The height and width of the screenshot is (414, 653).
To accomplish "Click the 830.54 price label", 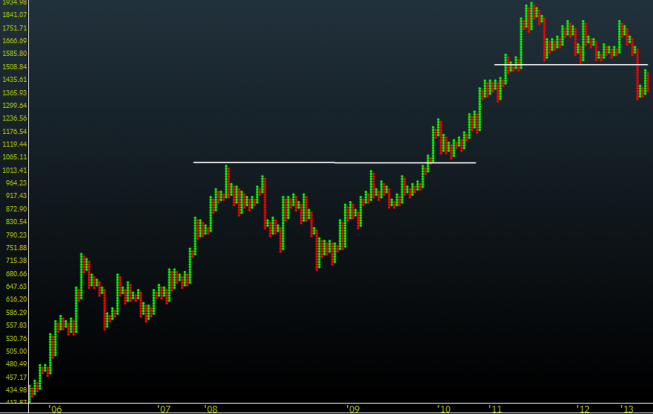I will click(x=16, y=222).
